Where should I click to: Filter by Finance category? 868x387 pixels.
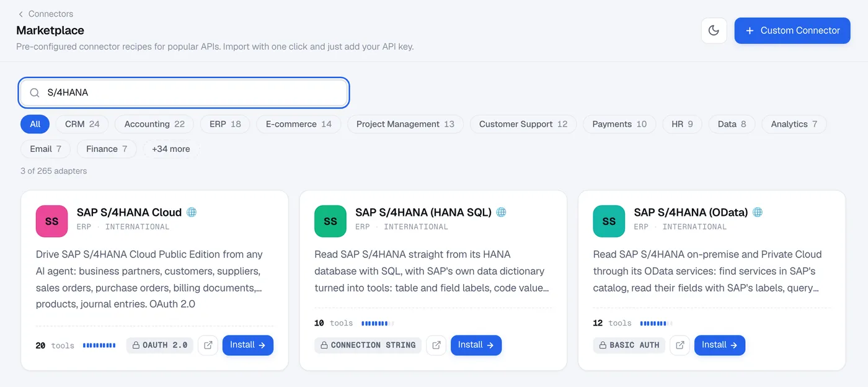click(x=107, y=149)
